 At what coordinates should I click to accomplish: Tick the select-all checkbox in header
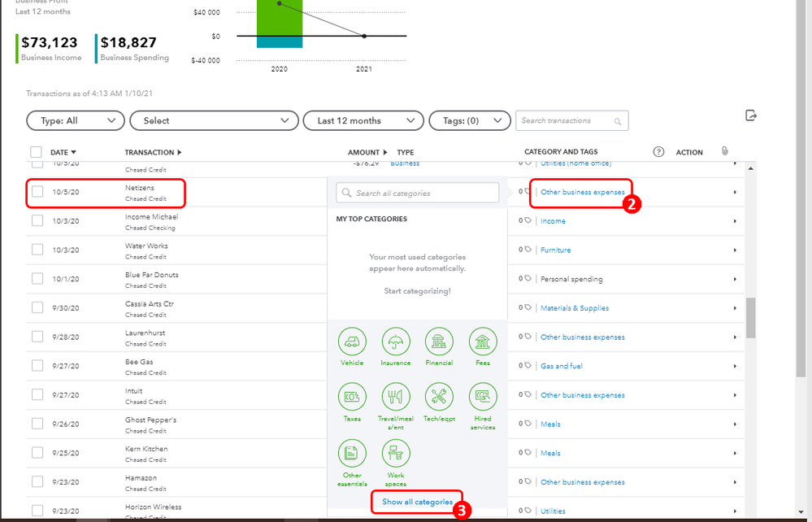tap(36, 152)
